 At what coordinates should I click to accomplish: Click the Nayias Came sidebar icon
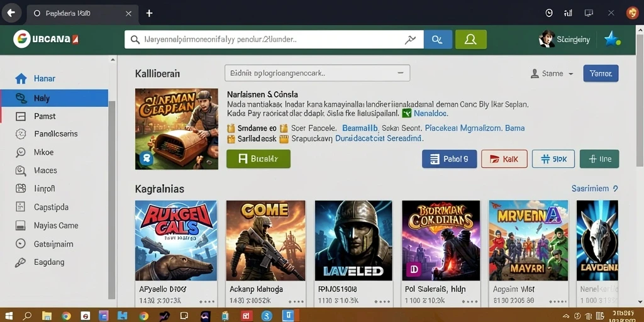(x=21, y=226)
